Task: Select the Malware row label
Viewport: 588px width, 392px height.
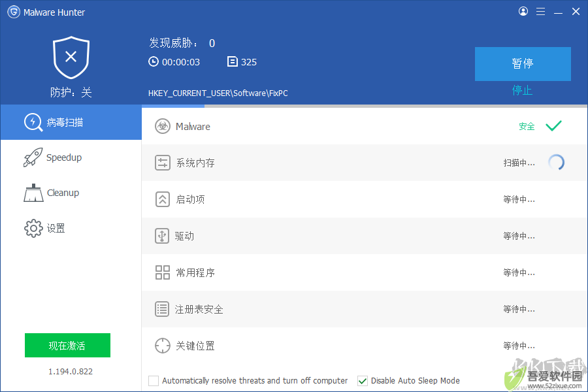Action: point(193,126)
